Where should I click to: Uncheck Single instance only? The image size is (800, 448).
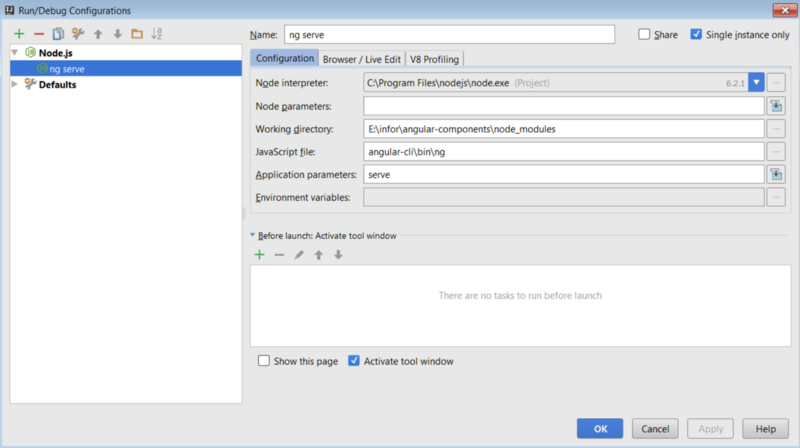coord(696,34)
